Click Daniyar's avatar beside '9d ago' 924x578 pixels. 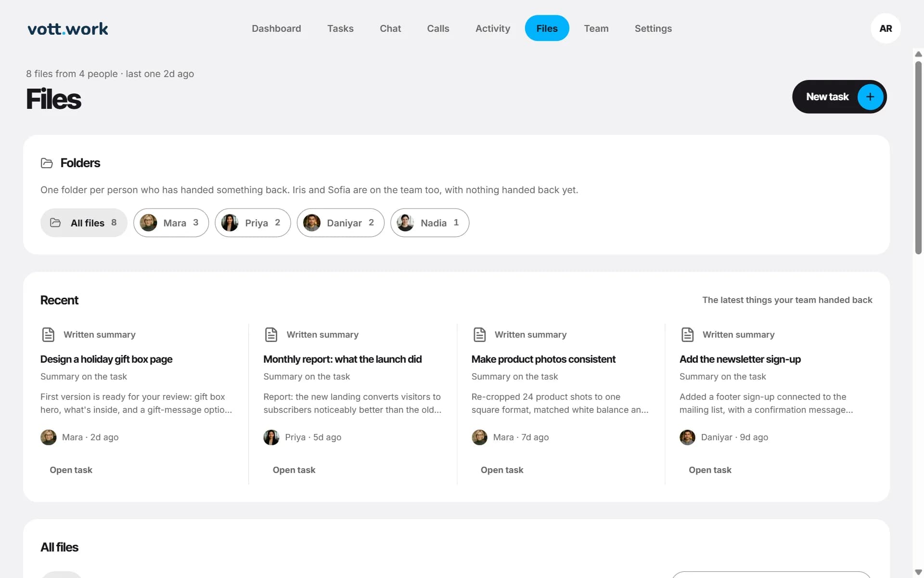pyautogui.click(x=687, y=437)
